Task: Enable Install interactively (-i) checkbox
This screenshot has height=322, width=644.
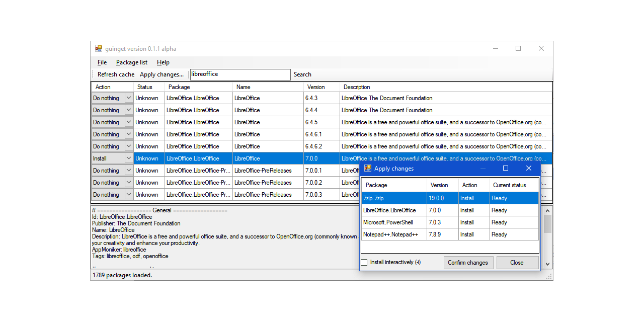Action: point(364,262)
